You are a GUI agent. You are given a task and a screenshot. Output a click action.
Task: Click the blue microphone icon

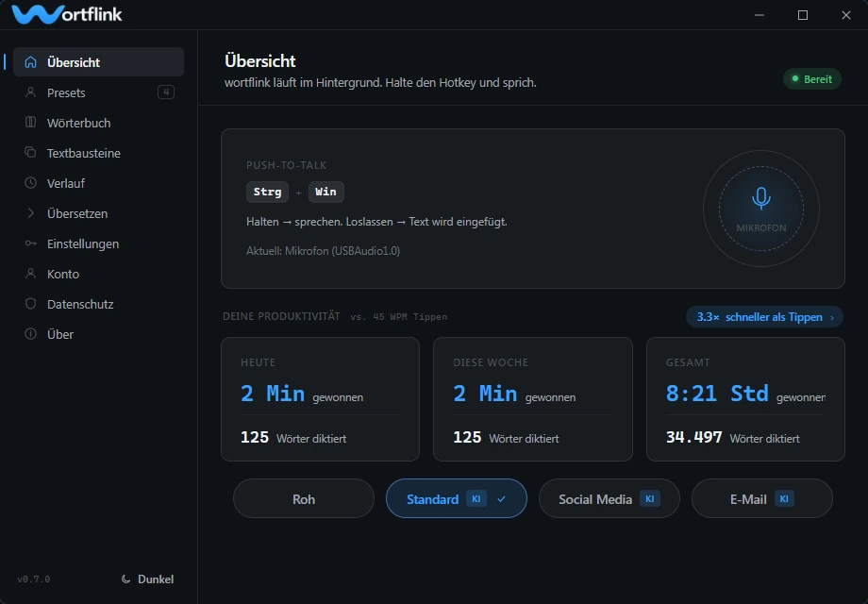[x=761, y=198]
